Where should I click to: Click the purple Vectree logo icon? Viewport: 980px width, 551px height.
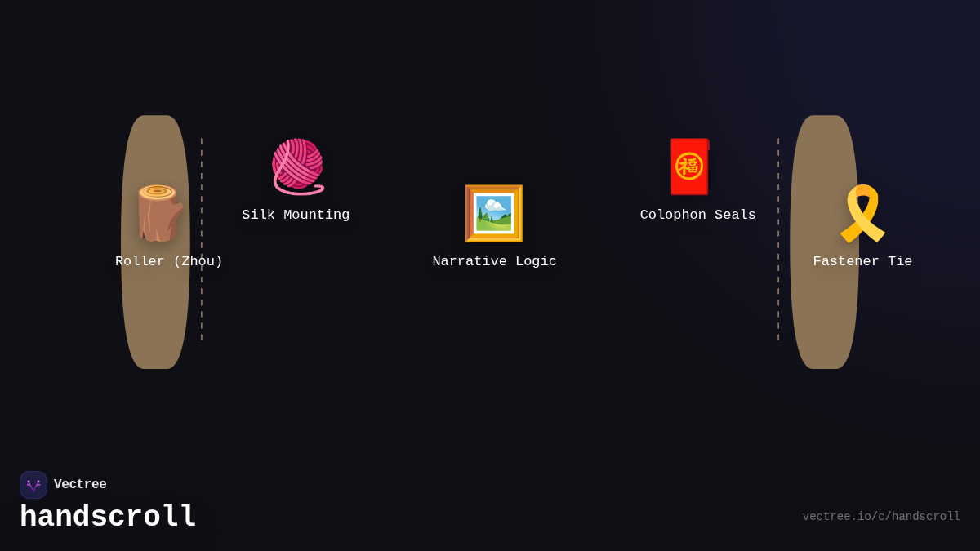(33, 485)
